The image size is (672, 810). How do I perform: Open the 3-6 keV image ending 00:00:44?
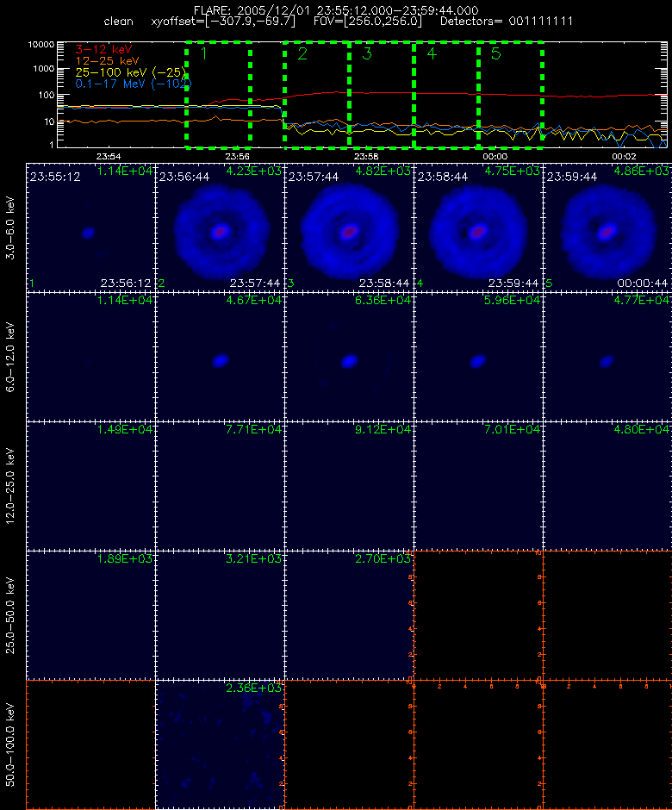[607, 227]
